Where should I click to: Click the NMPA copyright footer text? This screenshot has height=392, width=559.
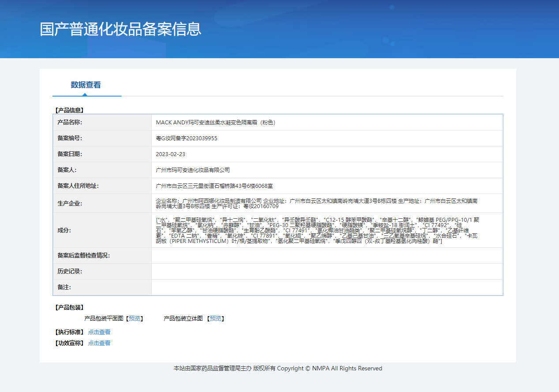pos(278,368)
